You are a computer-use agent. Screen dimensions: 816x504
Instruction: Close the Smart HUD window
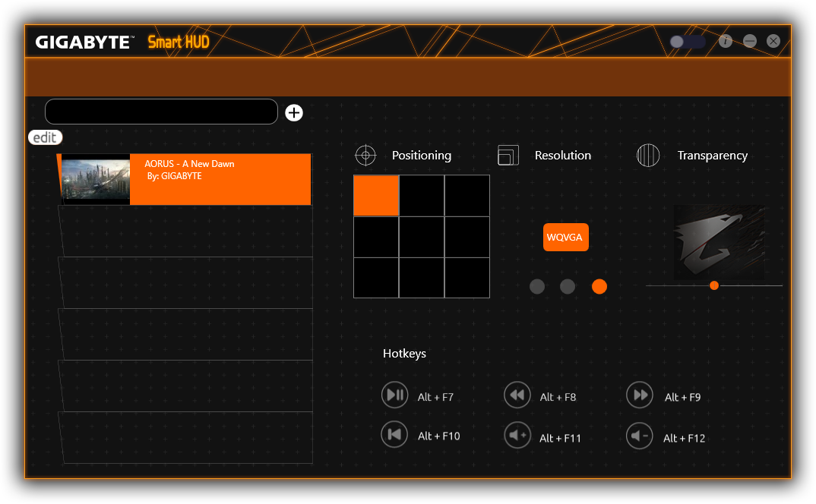tap(773, 41)
